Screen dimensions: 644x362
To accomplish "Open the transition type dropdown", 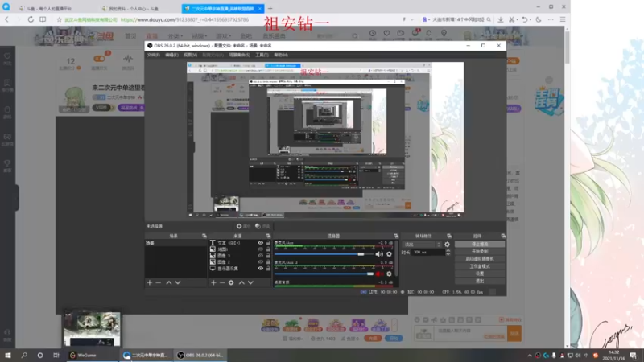I will [421, 245].
